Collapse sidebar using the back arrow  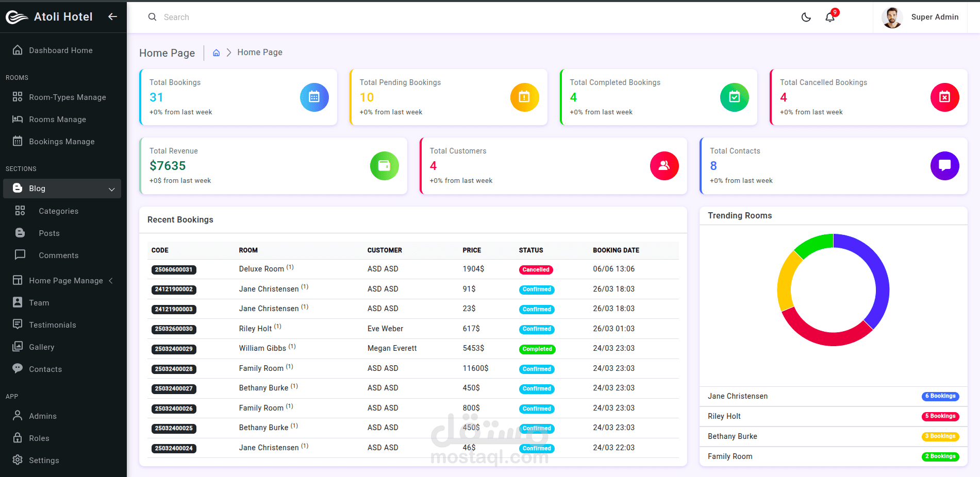click(x=112, y=16)
